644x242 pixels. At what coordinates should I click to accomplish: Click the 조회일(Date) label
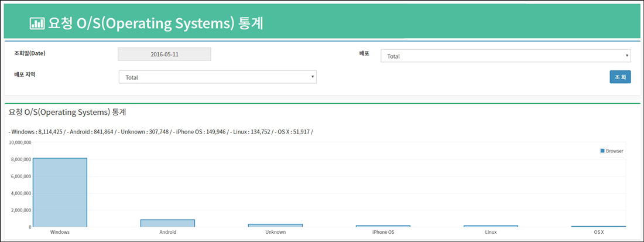pyautogui.click(x=30, y=53)
